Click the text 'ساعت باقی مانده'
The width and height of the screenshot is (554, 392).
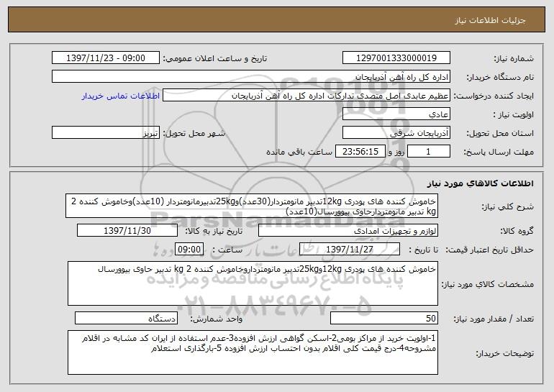pos(299,152)
